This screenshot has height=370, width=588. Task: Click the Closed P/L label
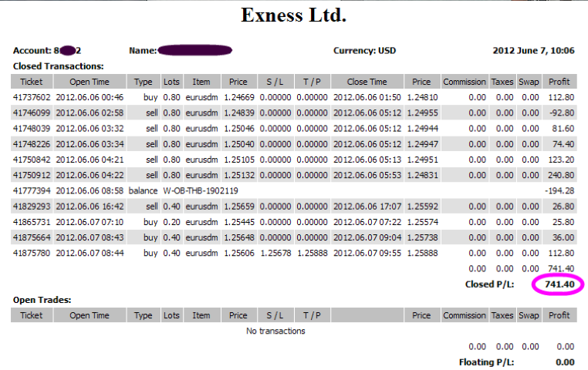click(x=489, y=284)
